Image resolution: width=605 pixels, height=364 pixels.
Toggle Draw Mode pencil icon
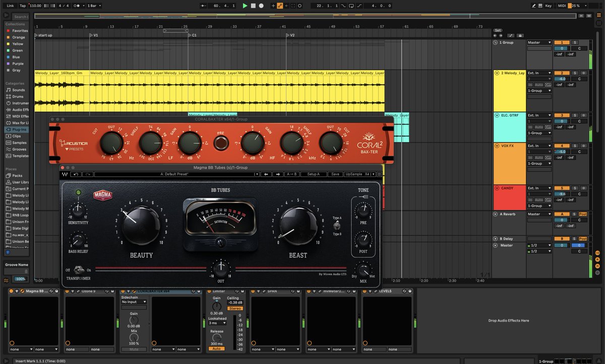point(534,6)
